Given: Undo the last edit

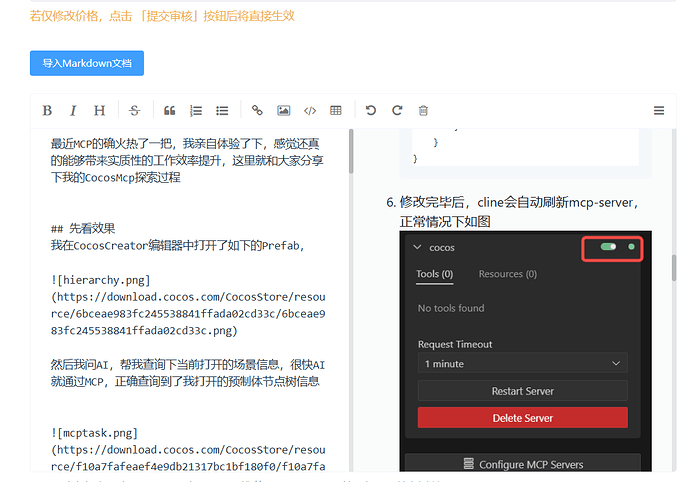Looking at the screenshot, I should coord(371,110).
